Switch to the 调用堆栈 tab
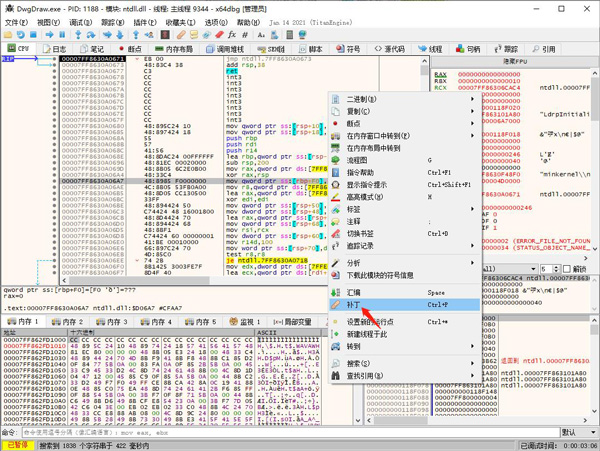 [x=225, y=49]
